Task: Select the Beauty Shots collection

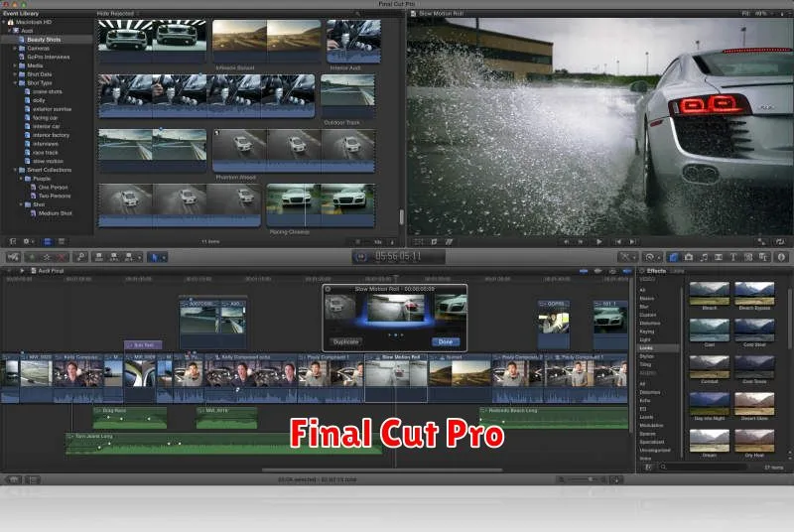Action: (44, 40)
